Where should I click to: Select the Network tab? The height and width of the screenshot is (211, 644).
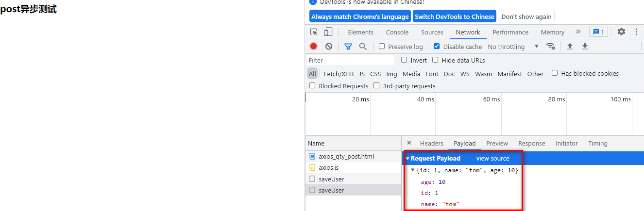[x=468, y=32]
